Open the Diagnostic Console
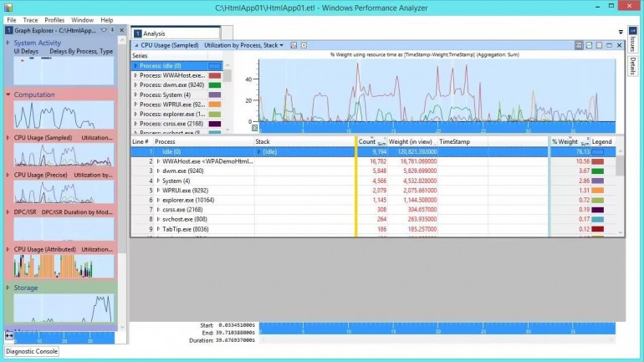Viewport: 644px width, 362px height. pos(32,351)
